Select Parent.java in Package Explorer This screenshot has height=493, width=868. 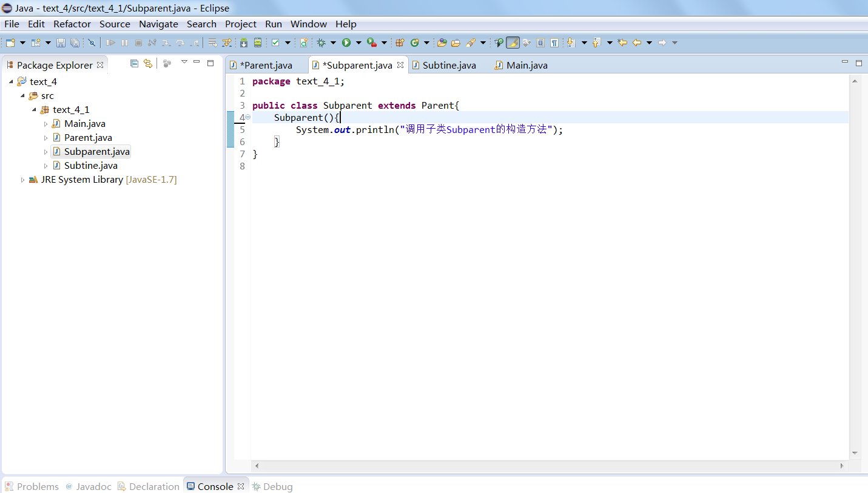click(88, 138)
